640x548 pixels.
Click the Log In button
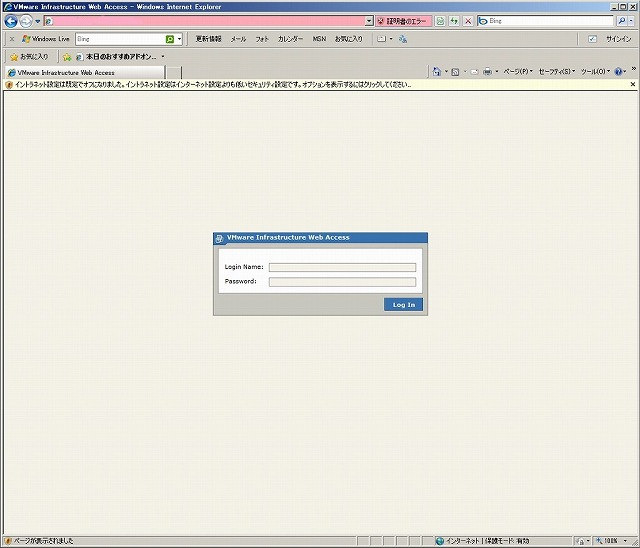[403, 304]
